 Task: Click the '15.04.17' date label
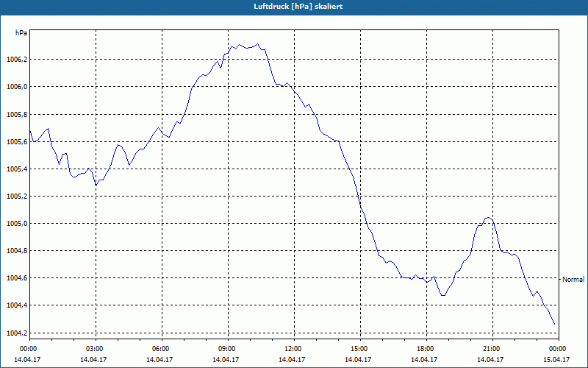[556, 360]
